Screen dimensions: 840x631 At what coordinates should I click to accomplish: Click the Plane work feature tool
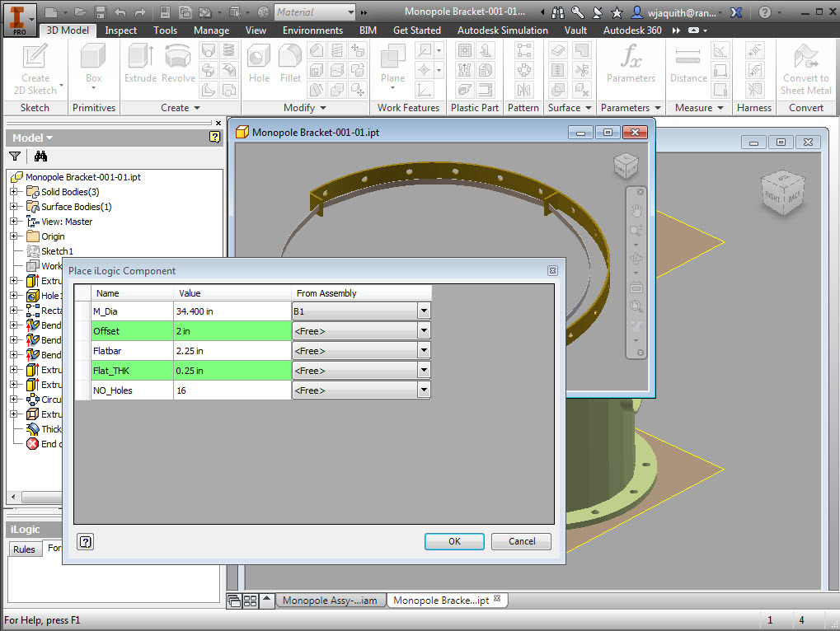tap(392, 66)
